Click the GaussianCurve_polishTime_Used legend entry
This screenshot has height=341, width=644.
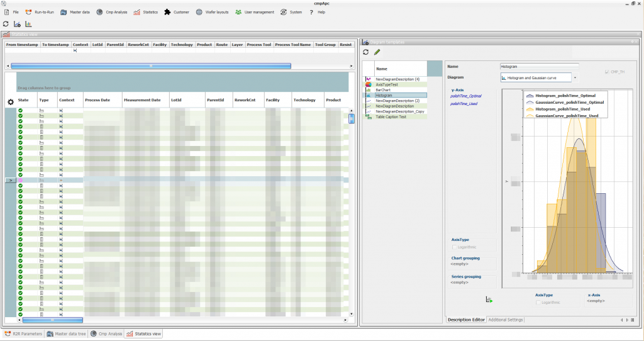coord(562,115)
